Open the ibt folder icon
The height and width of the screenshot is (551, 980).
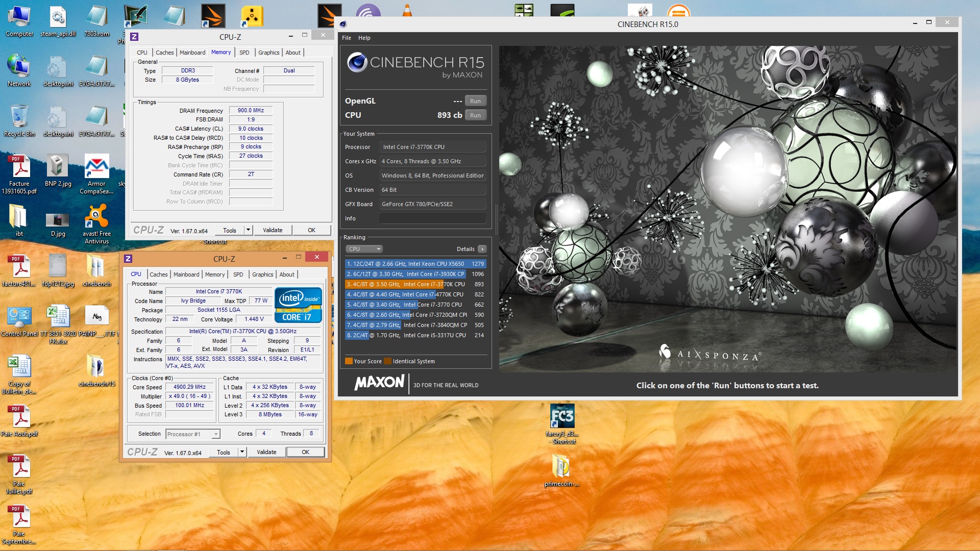[x=19, y=220]
